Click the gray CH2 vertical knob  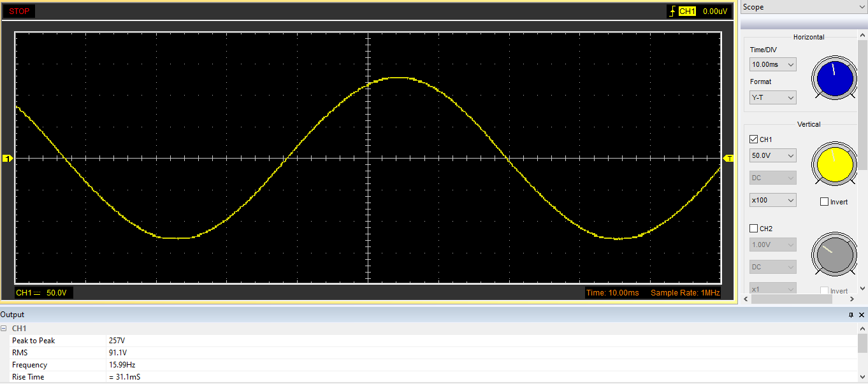click(834, 253)
